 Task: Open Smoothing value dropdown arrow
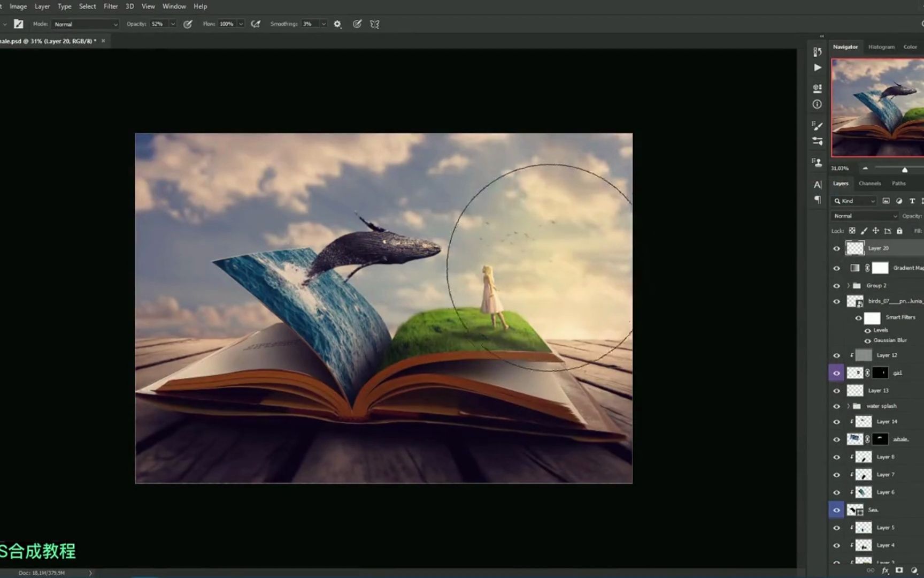pos(324,24)
